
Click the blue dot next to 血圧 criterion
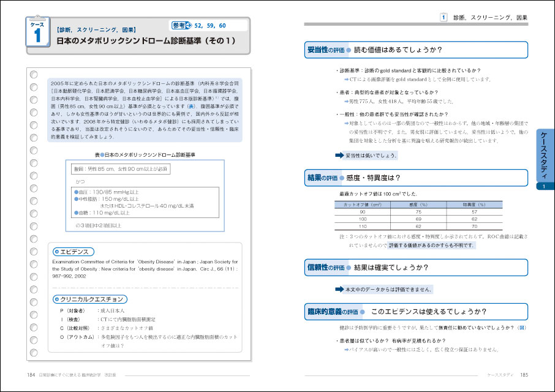click(76, 191)
